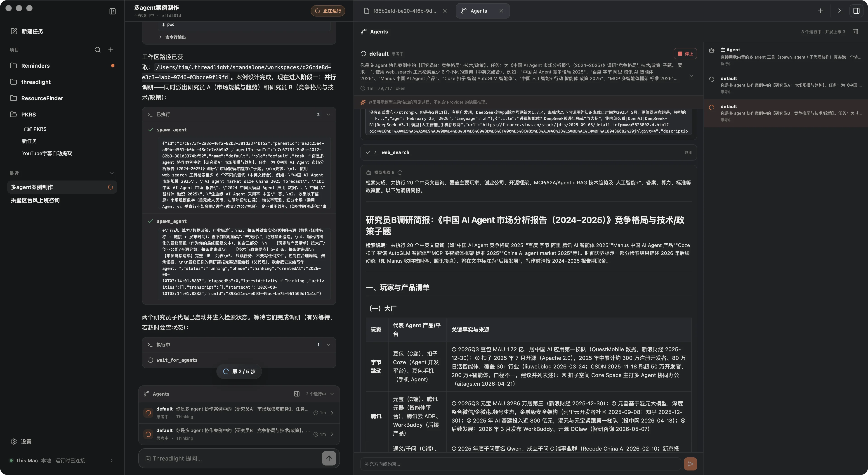Click the second spawn_agent step row
Image resolution: width=868 pixels, height=475 pixels.
pos(239,221)
